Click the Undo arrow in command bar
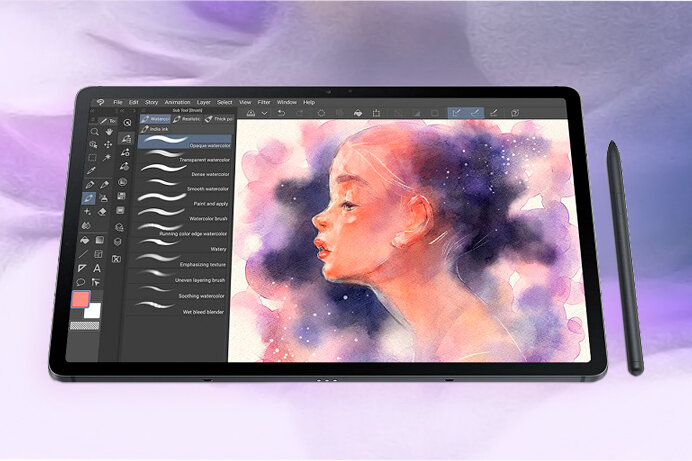The height and width of the screenshot is (461, 692). click(x=281, y=113)
